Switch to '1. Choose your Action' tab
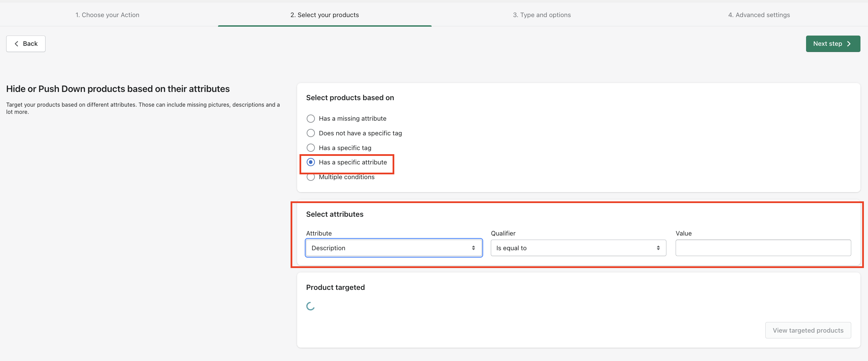Viewport: 868px width, 361px height. (x=107, y=15)
